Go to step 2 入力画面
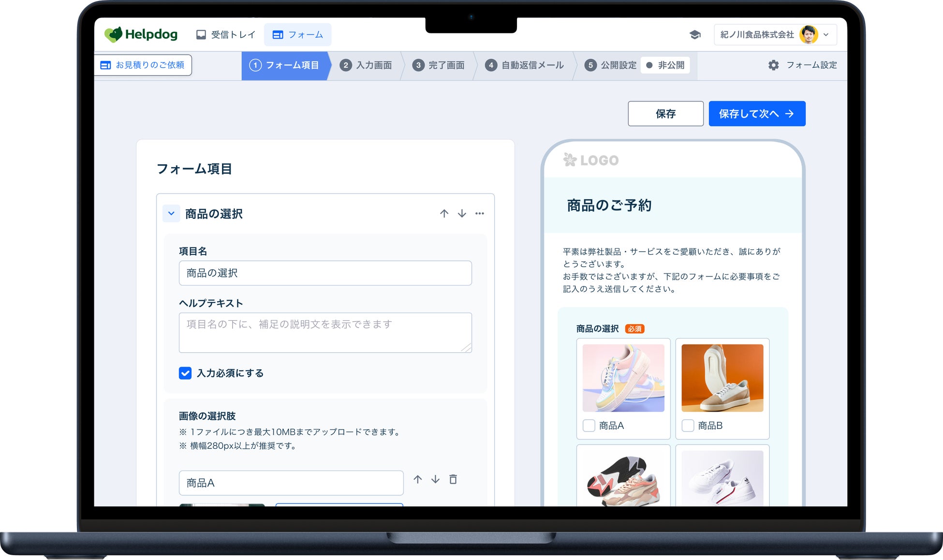943x560 pixels. click(x=367, y=65)
